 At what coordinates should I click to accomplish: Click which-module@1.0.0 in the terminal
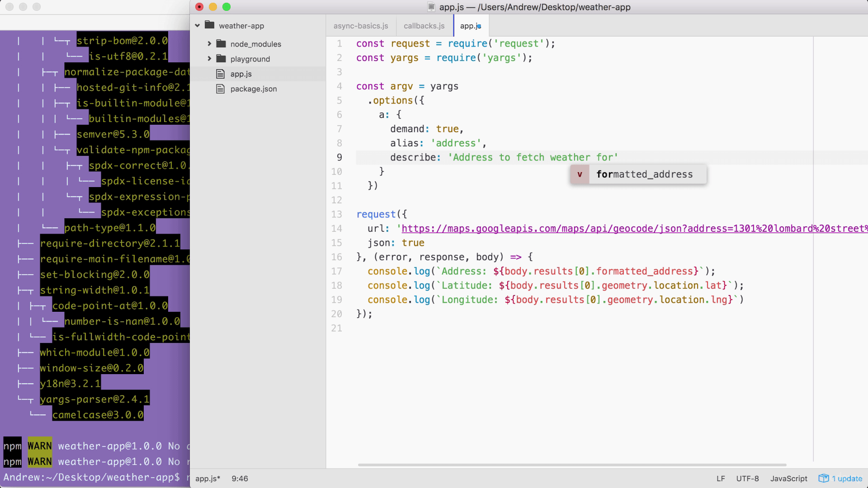(x=94, y=352)
